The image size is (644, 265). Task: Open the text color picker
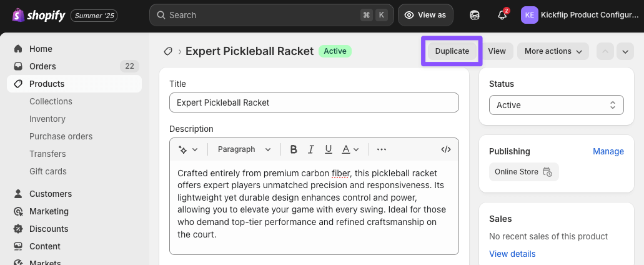pyautogui.click(x=350, y=149)
